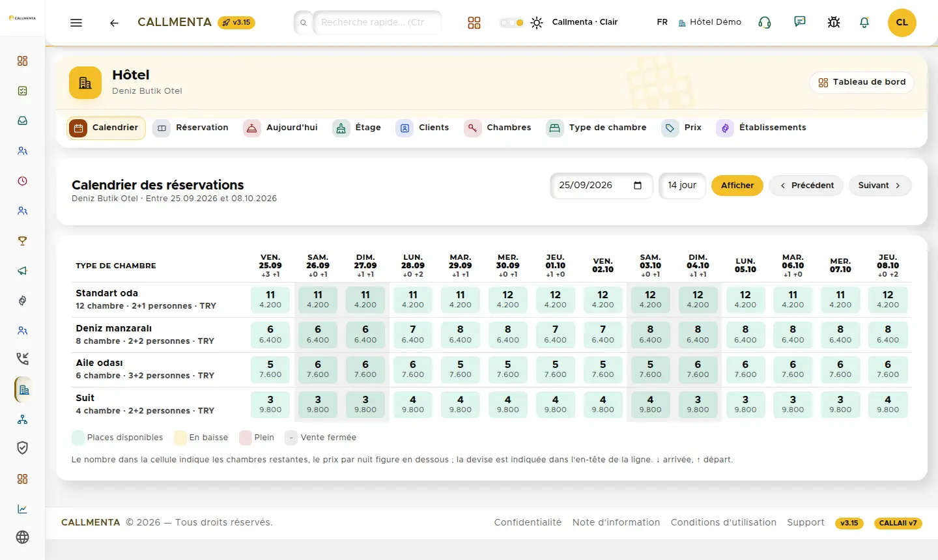Select Aile odası cell for Mar. 06.10
This screenshot has height=560, width=938.
tap(793, 370)
